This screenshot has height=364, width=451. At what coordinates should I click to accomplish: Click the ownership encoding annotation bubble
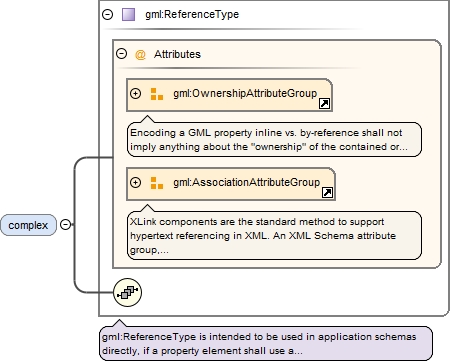click(x=274, y=139)
